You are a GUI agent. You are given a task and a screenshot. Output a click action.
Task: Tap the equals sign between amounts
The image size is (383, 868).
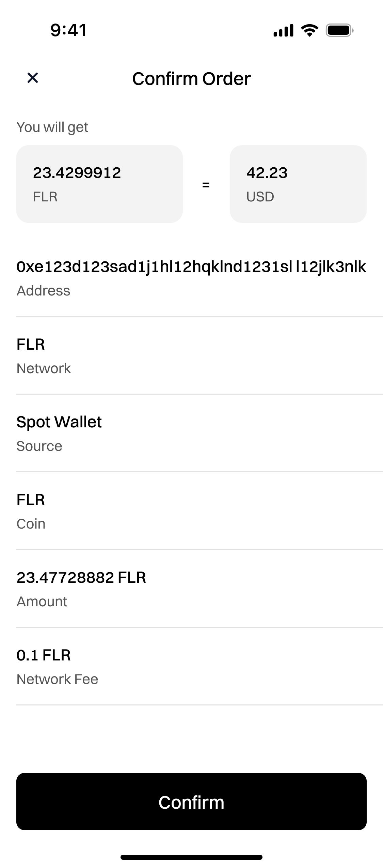pyautogui.click(x=206, y=185)
